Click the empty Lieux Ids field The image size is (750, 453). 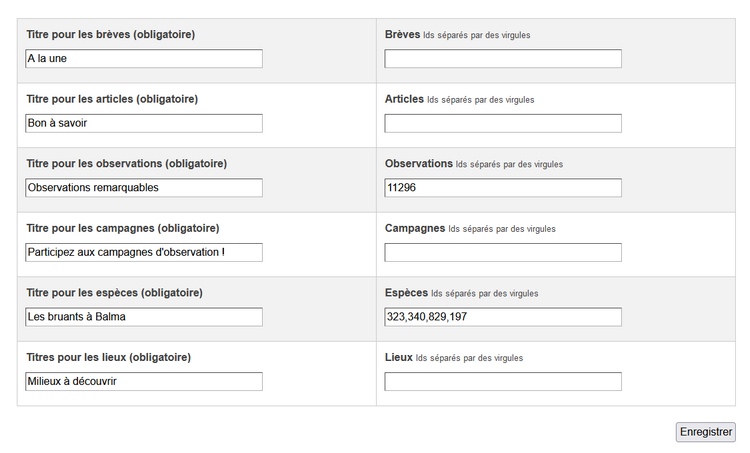[x=503, y=381]
